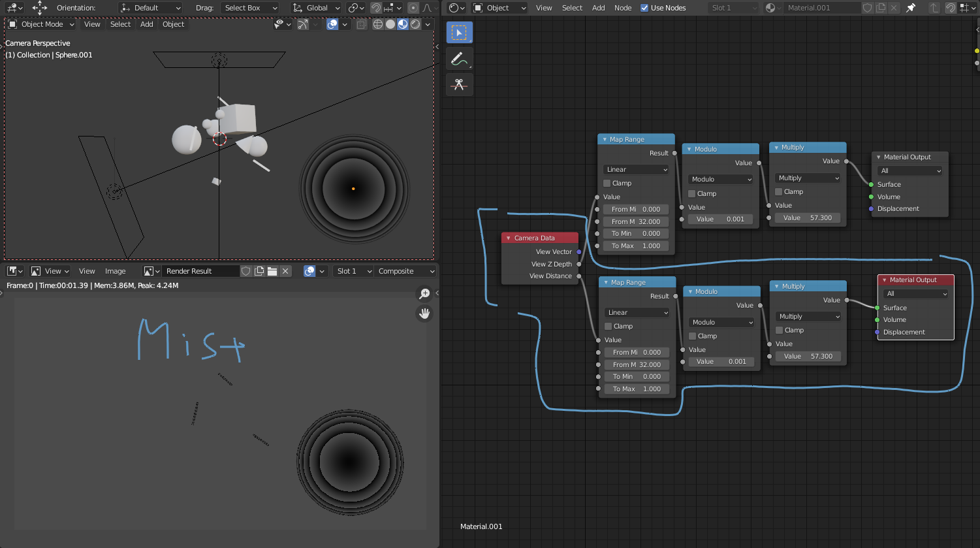The height and width of the screenshot is (548, 980).
Task: Choose the Links Cut scissors tool
Action: pos(459,85)
